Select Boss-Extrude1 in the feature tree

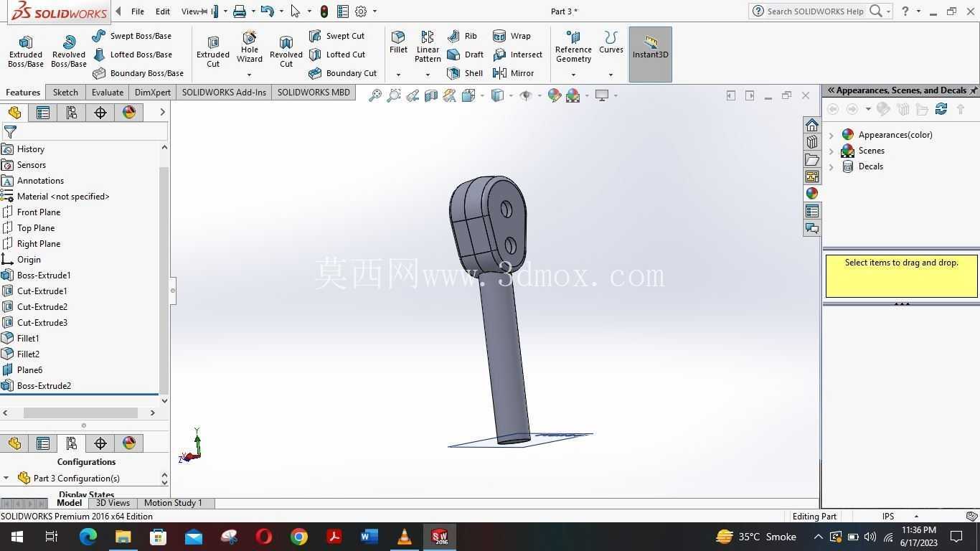44,275
